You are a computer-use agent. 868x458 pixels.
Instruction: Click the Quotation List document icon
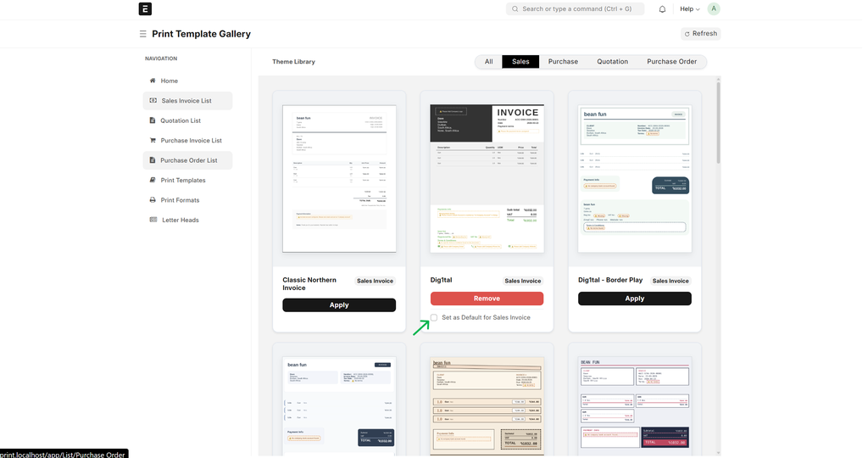tap(153, 120)
